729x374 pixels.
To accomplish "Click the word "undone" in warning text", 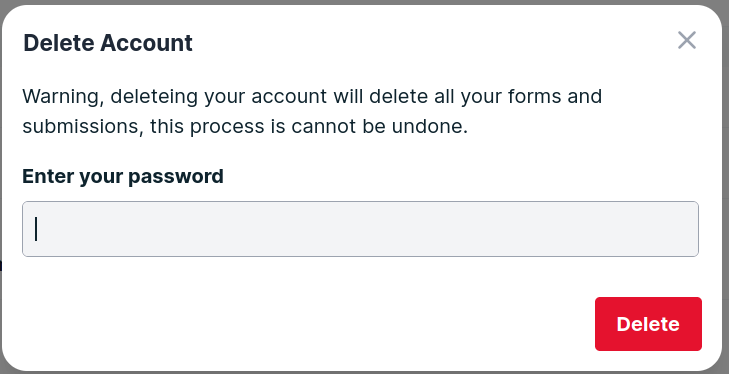I will click(429, 127).
